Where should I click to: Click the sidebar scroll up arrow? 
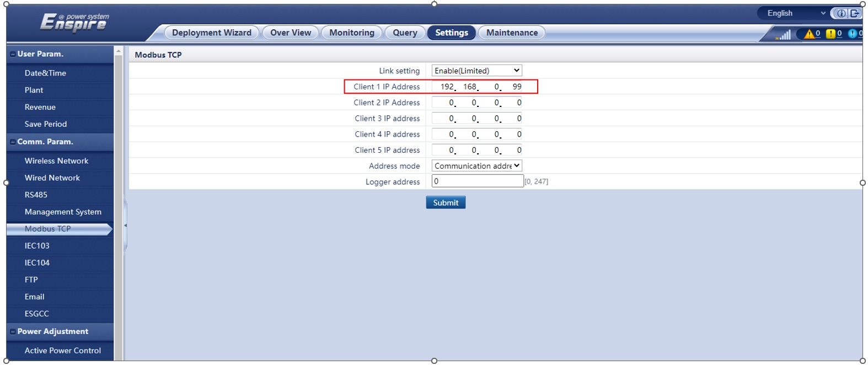click(118, 51)
